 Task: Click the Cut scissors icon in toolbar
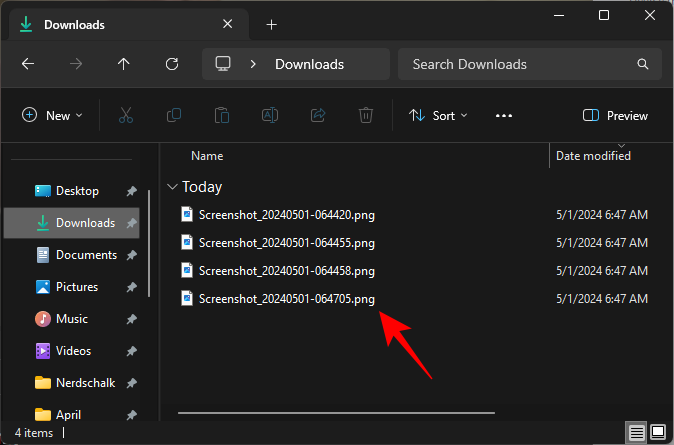pyautogui.click(x=125, y=116)
